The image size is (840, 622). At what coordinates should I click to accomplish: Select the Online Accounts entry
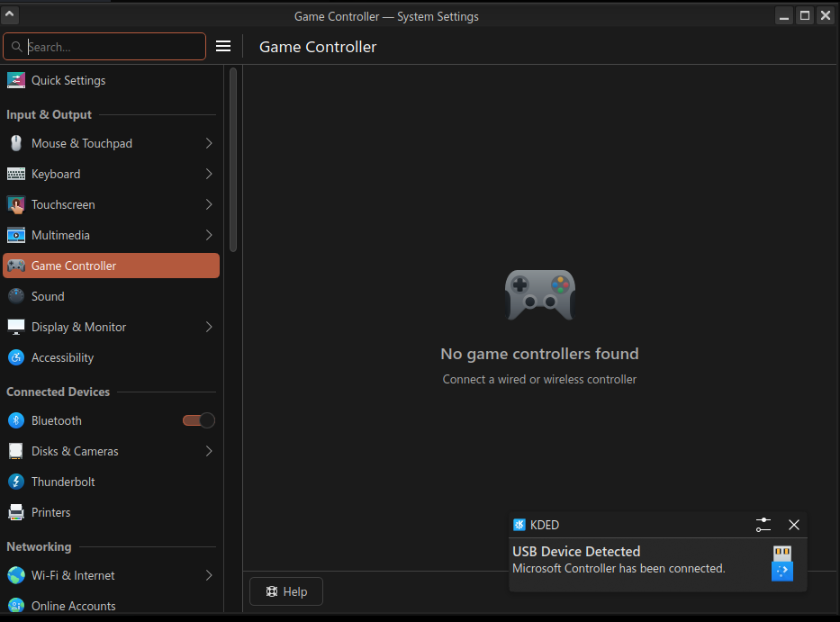[x=112, y=605]
